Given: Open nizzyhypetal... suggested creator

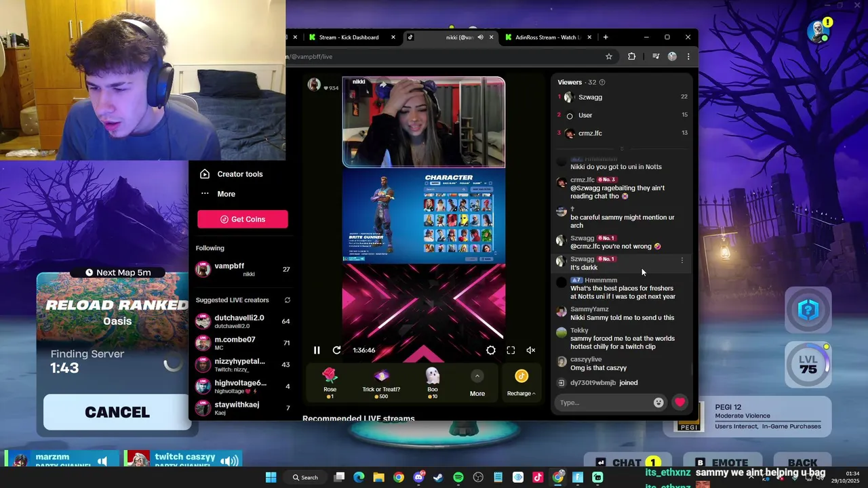Looking at the screenshot, I should point(243,365).
